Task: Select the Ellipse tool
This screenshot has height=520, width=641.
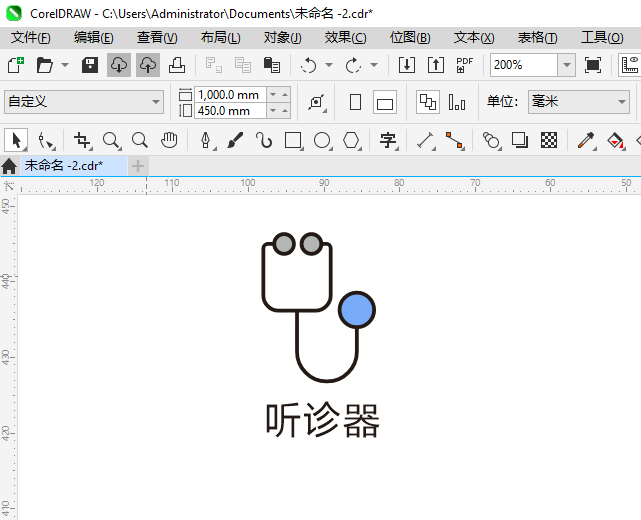Action: coord(322,140)
